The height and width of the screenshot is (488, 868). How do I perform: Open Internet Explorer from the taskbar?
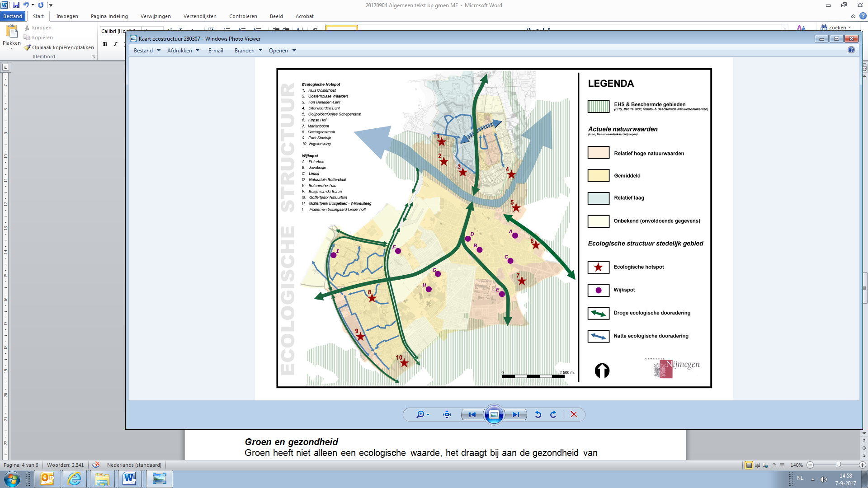click(x=74, y=479)
